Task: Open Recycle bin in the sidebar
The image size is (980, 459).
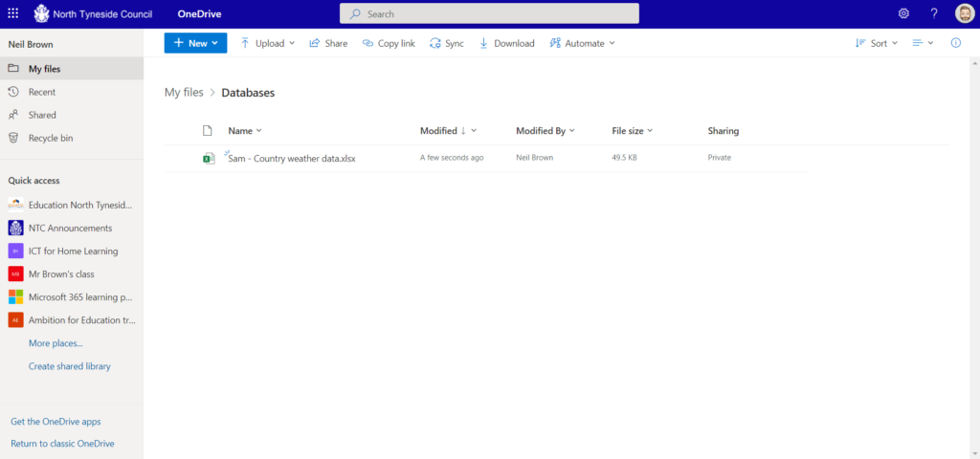Action: pos(51,138)
